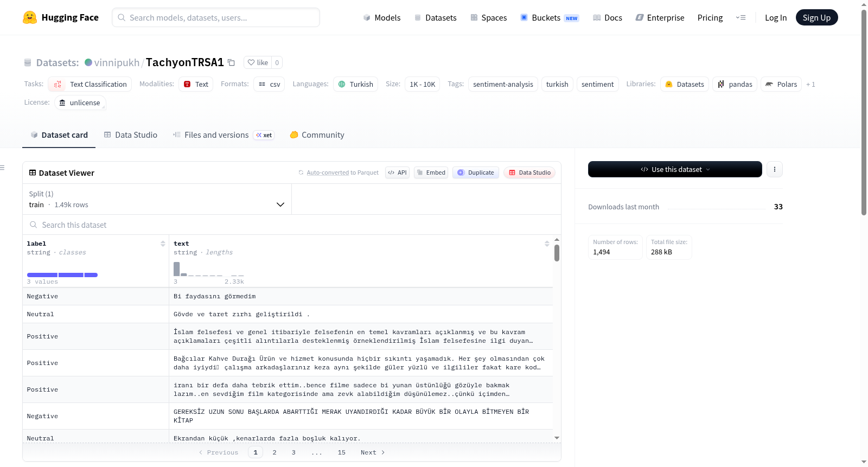Sort by the label column

click(x=163, y=244)
